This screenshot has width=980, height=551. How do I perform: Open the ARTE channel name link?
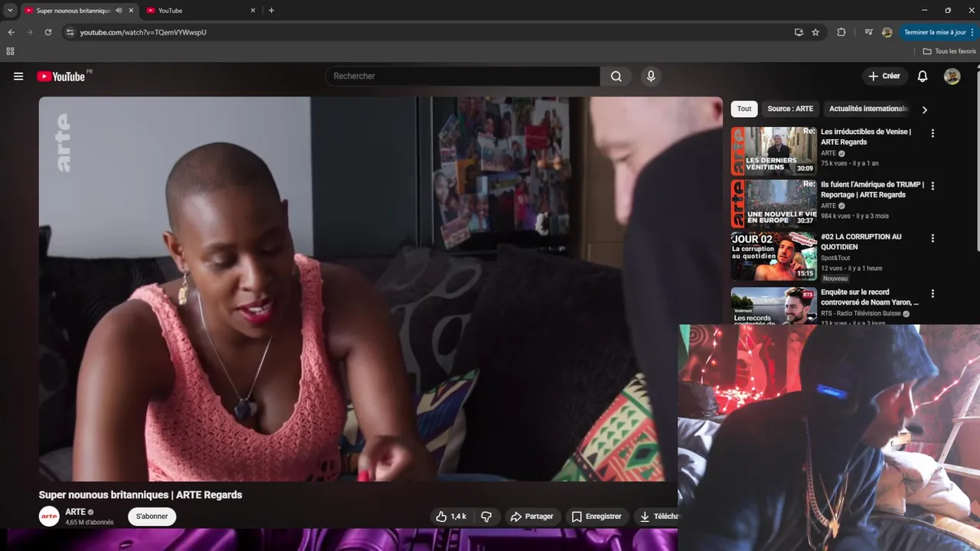tap(75, 512)
